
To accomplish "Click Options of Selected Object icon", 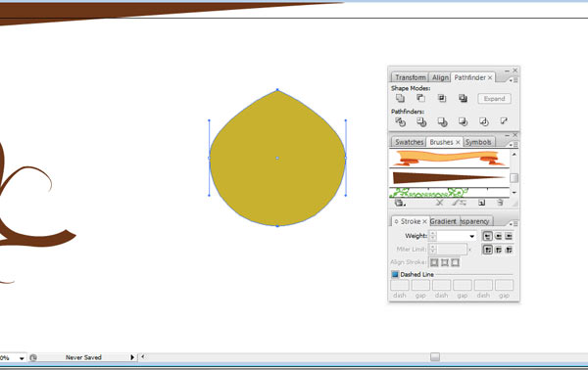I will (x=460, y=203).
